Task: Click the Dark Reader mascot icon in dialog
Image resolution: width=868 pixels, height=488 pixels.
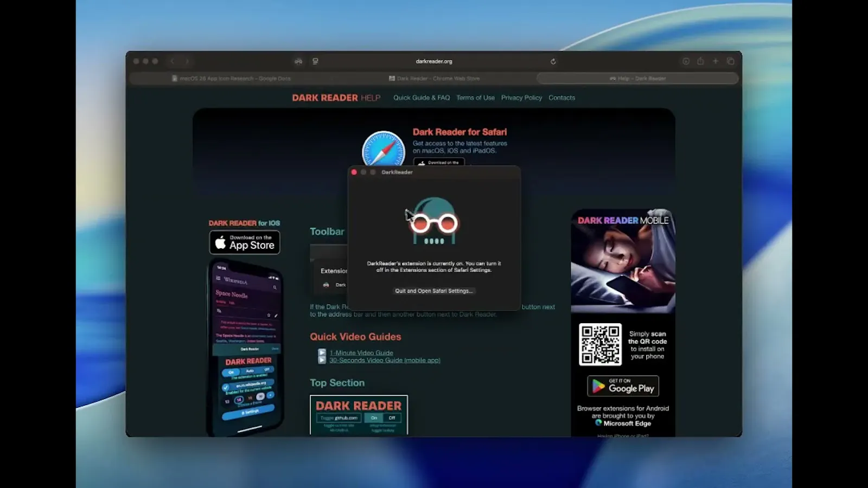Action: pyautogui.click(x=434, y=221)
